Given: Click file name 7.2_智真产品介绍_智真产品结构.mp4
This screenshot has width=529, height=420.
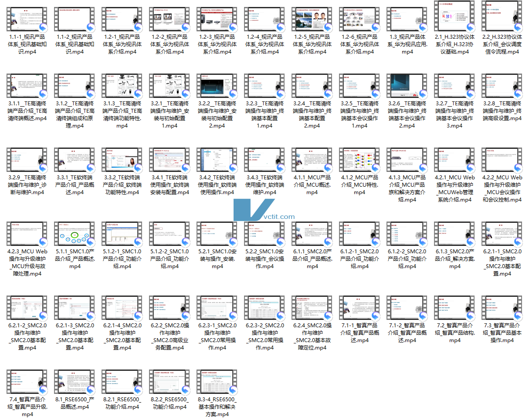Looking at the screenshot, I should 455,333.
